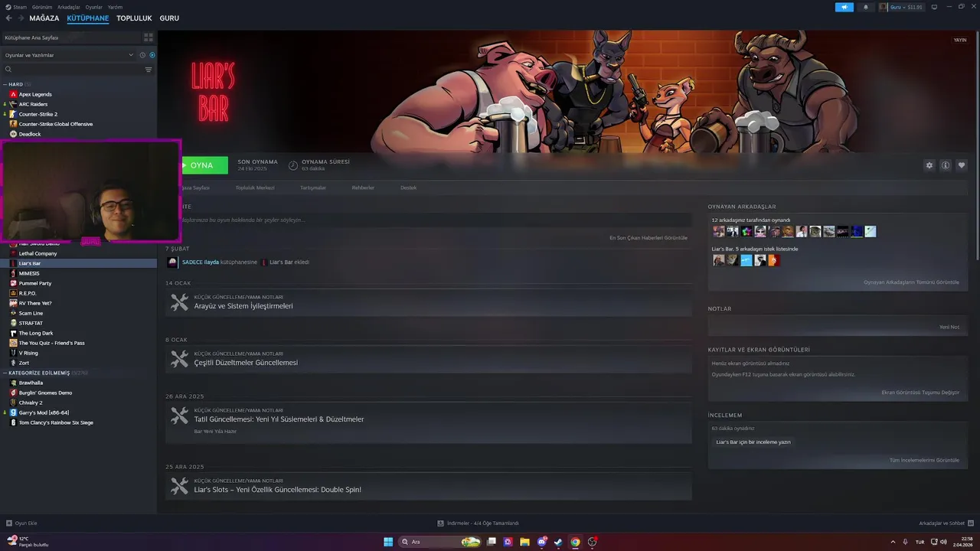The width and height of the screenshot is (980, 551).
Task: Toggle ready-to-play filter icon
Action: (152, 55)
